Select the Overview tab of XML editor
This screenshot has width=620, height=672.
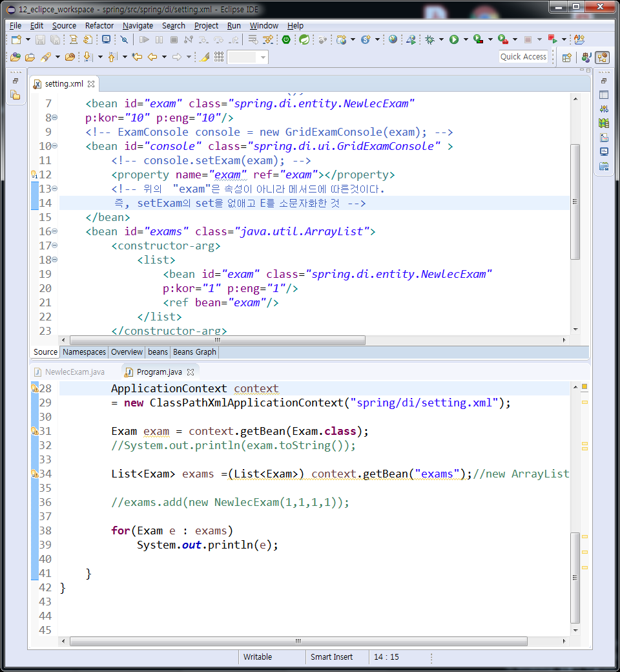coord(127,352)
